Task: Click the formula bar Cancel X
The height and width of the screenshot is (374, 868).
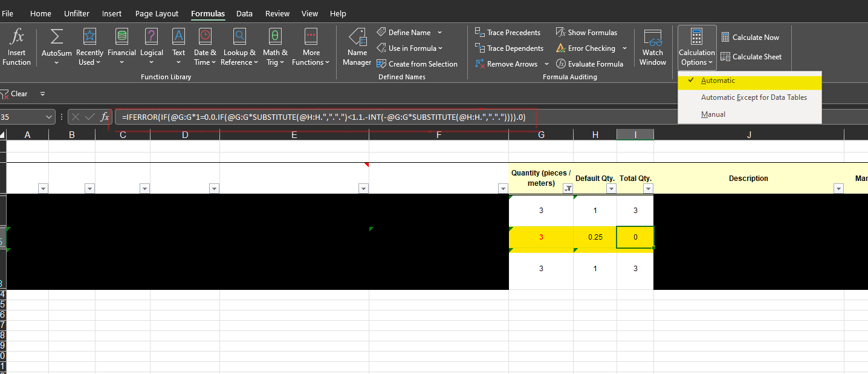Action: (76, 117)
